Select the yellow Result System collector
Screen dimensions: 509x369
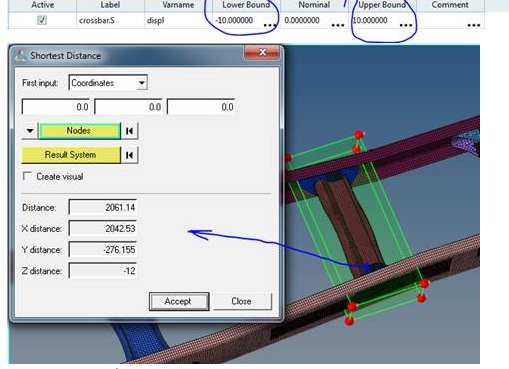point(71,155)
